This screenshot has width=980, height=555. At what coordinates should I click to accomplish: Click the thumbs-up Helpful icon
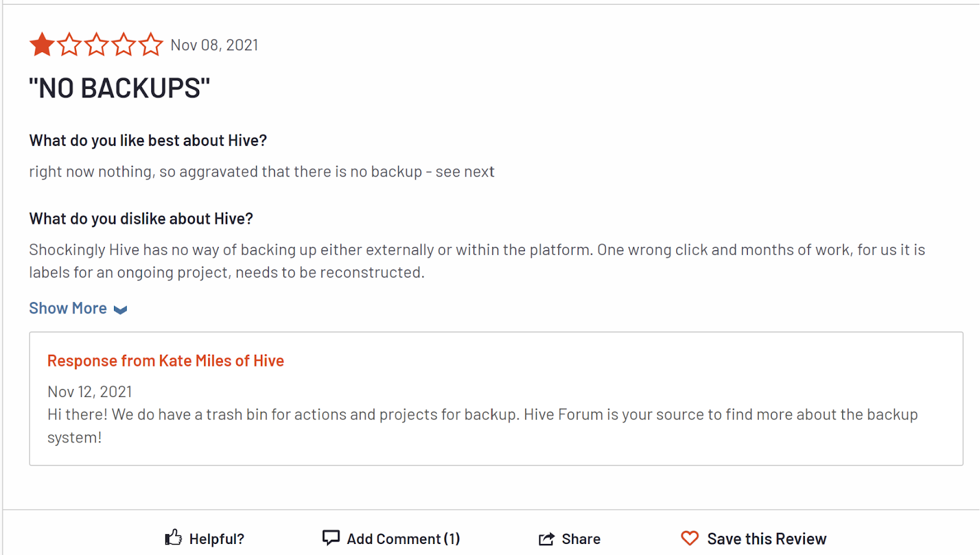(x=173, y=538)
